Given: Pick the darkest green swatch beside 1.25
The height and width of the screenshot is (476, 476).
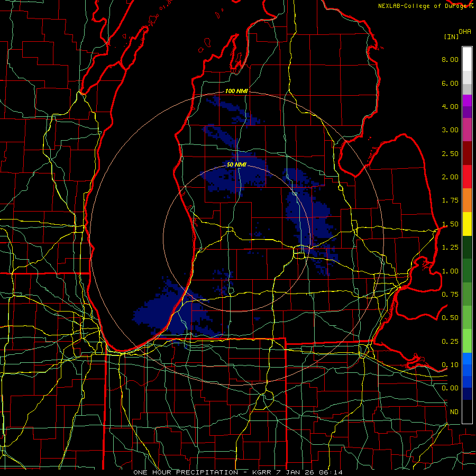Looking at the screenshot, I should (467, 247).
